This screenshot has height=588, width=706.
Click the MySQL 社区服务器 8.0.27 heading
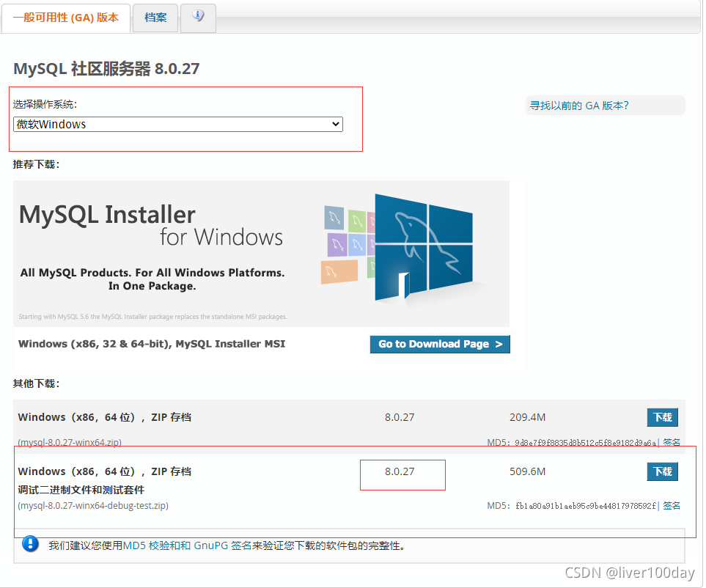tap(106, 68)
